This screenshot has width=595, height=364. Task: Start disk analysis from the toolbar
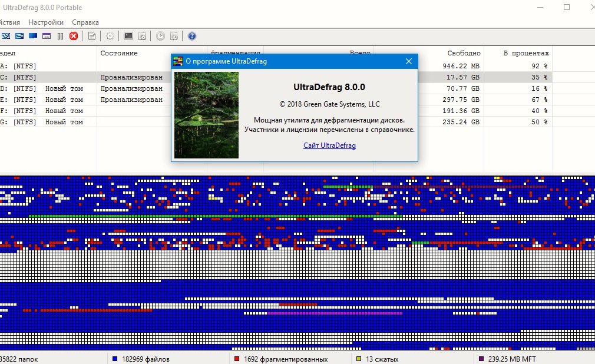(x=6, y=36)
